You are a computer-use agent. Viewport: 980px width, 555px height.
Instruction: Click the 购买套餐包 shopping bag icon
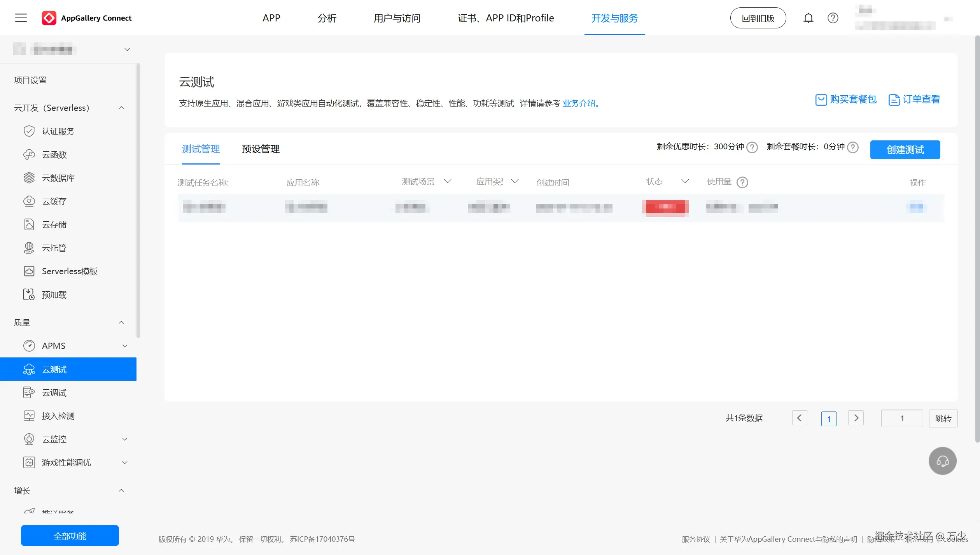coord(821,100)
